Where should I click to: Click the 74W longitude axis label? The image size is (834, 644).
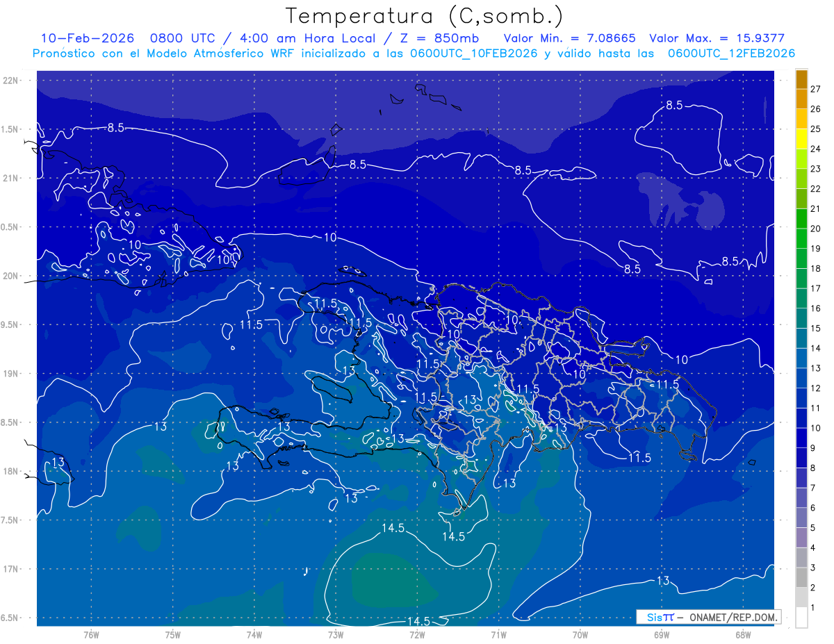tap(254, 634)
